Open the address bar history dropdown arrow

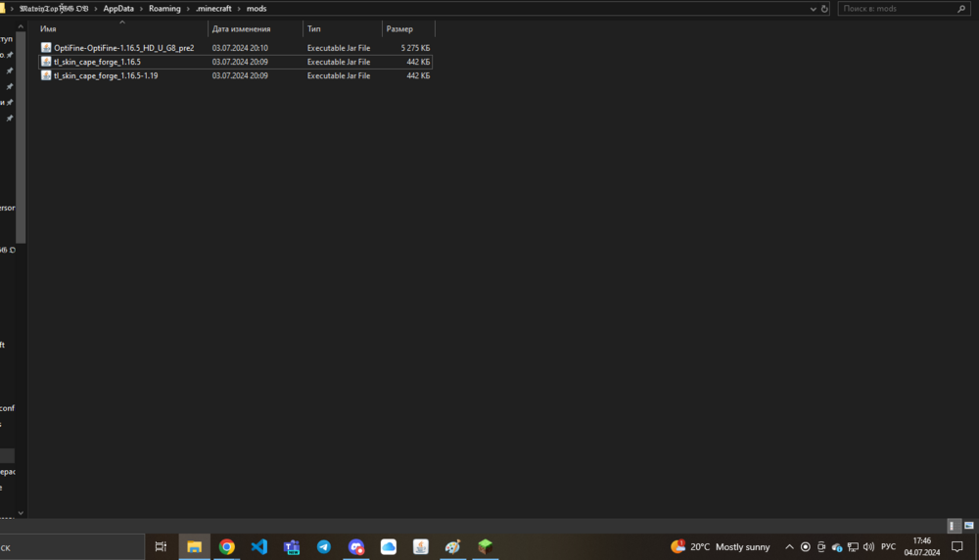813,9
